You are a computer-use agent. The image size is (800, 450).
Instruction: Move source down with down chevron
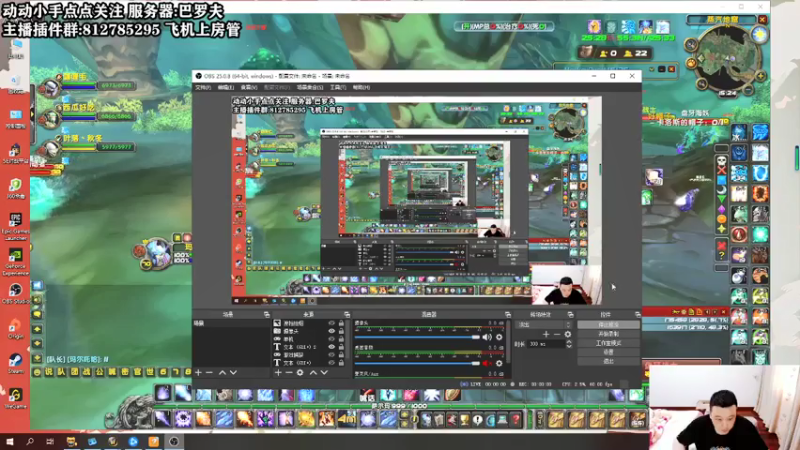pos(324,372)
